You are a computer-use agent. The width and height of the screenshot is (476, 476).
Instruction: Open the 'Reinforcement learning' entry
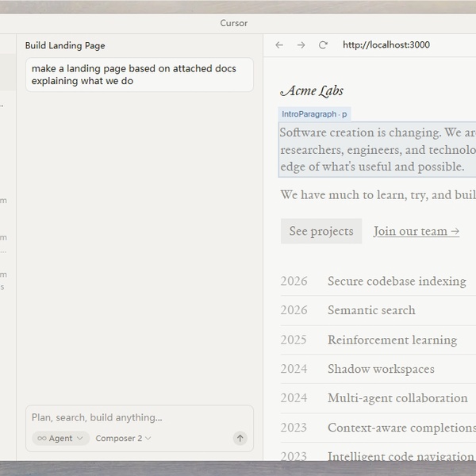pyautogui.click(x=392, y=340)
